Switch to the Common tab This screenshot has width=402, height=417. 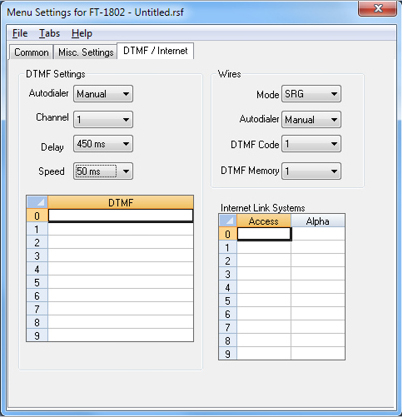(x=31, y=52)
